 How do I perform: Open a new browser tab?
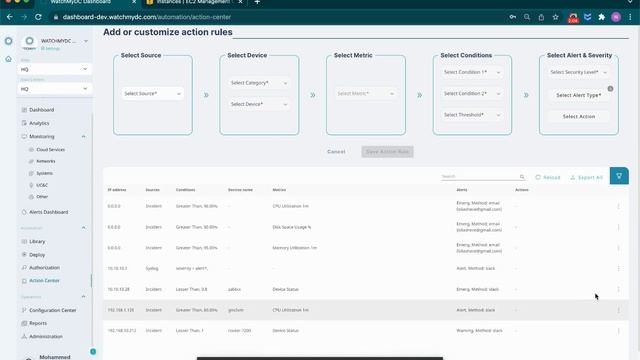[257, 2]
